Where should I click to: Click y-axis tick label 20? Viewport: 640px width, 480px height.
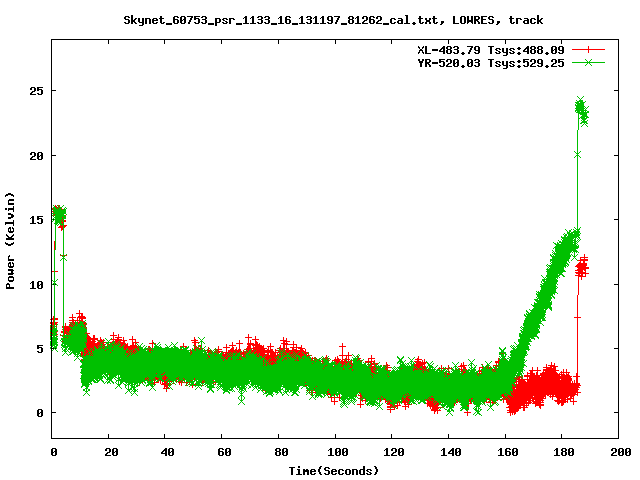point(36,156)
